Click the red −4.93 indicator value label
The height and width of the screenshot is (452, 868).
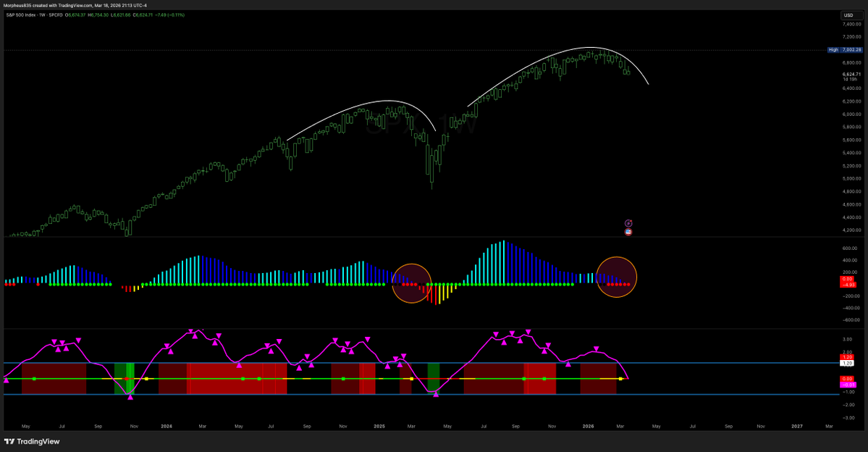point(848,285)
